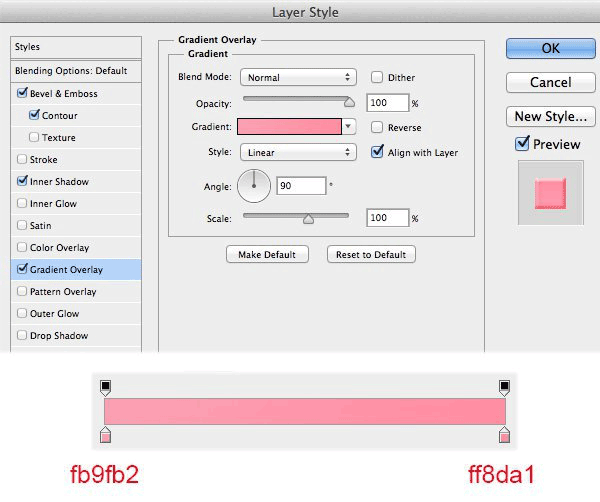Enable the Reverse gradient checkbox

click(377, 127)
